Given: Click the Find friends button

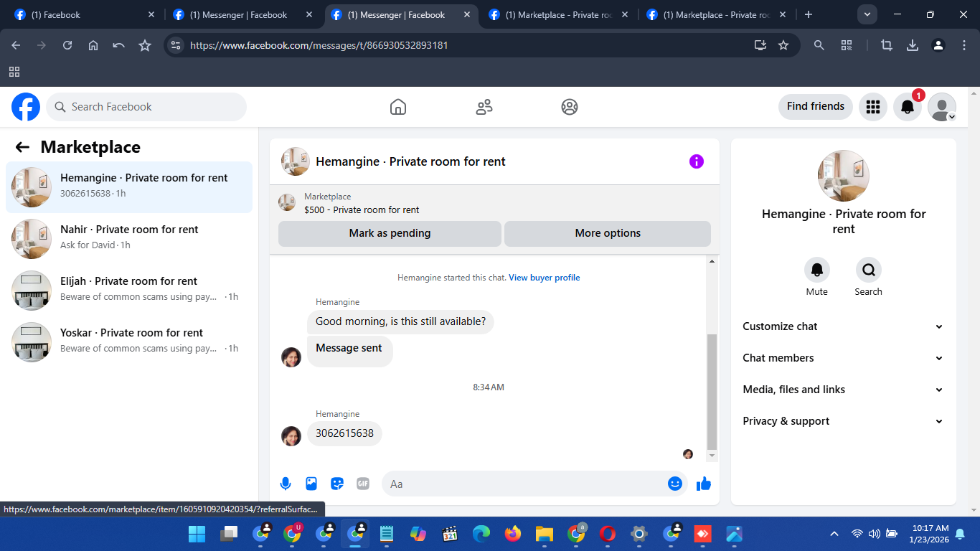Looking at the screenshot, I should [x=816, y=106].
